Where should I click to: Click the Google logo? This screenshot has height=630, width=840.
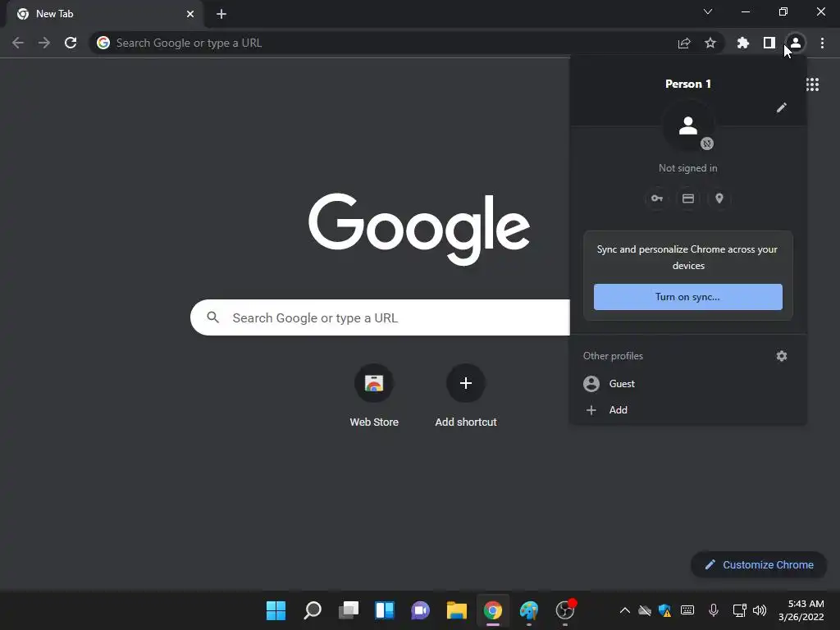(x=419, y=229)
